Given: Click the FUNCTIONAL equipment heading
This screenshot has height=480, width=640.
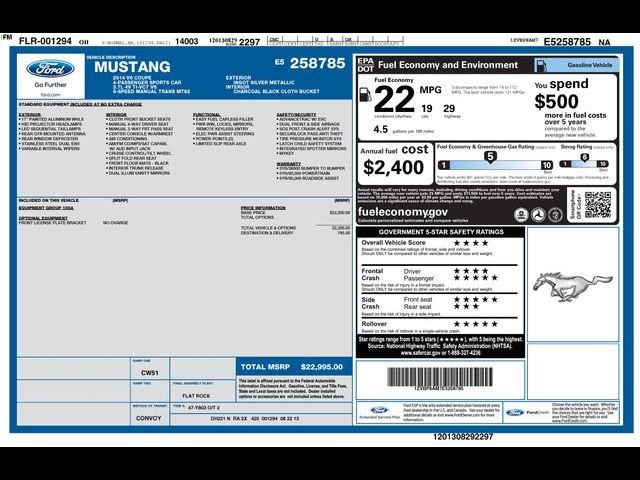Looking at the screenshot, I should 207,115.
